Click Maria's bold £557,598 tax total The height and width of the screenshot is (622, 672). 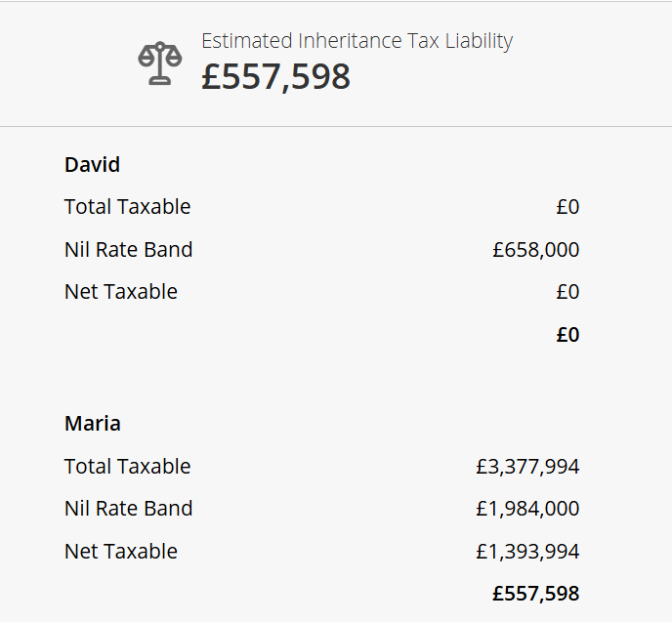pos(536,594)
